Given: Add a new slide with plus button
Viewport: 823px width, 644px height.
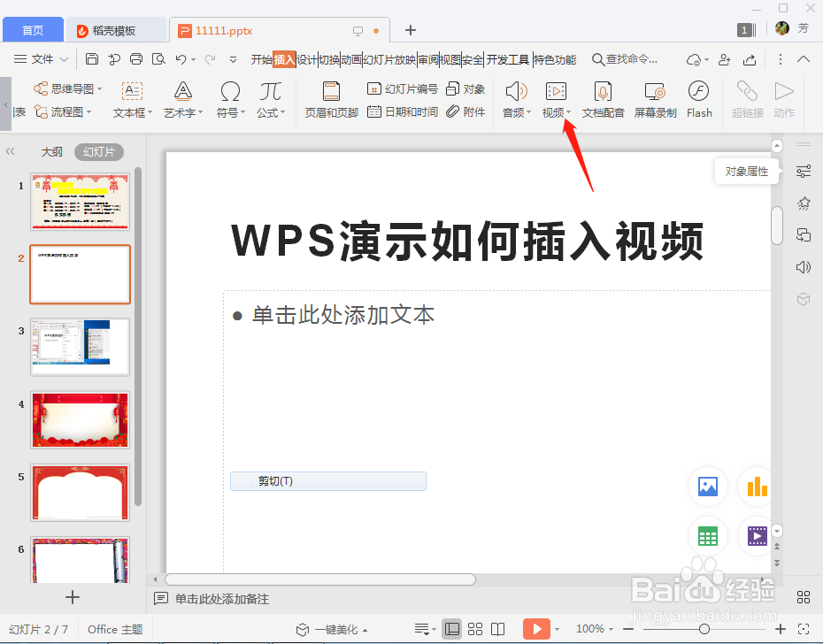Looking at the screenshot, I should tap(73, 597).
